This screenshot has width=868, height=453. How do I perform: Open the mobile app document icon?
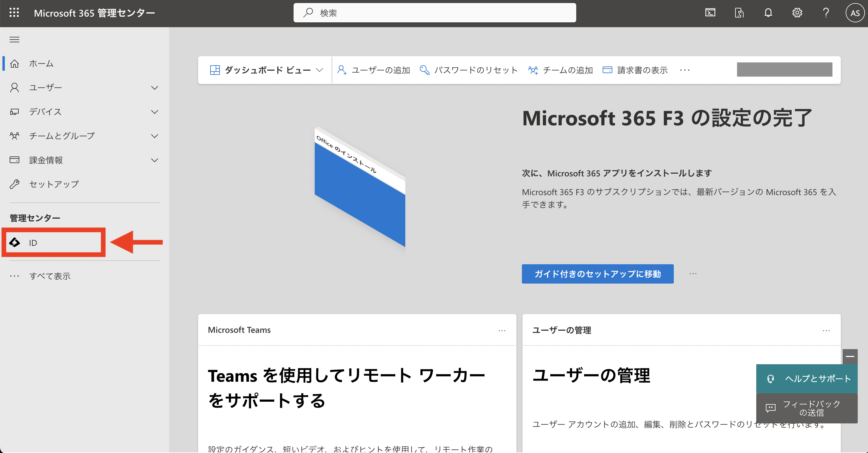[739, 13]
